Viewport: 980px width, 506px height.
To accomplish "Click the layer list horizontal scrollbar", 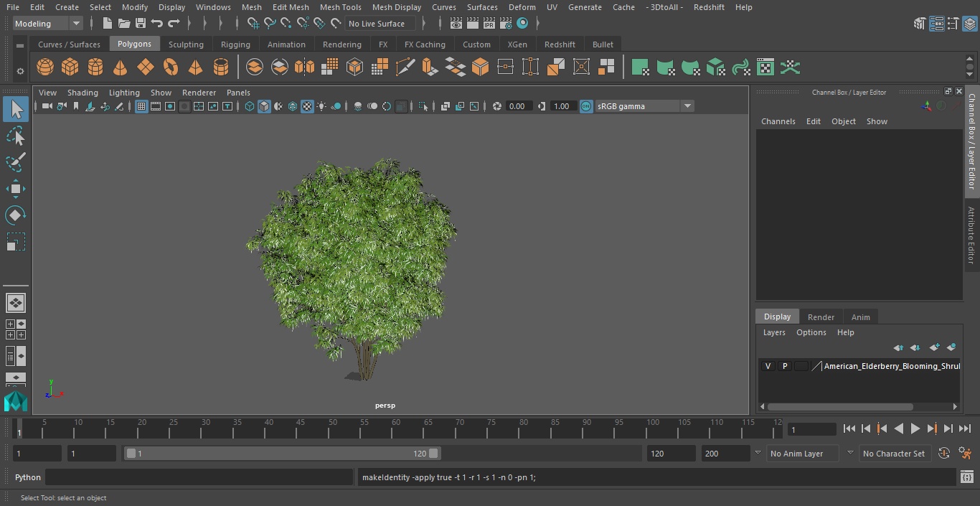I will pos(840,407).
